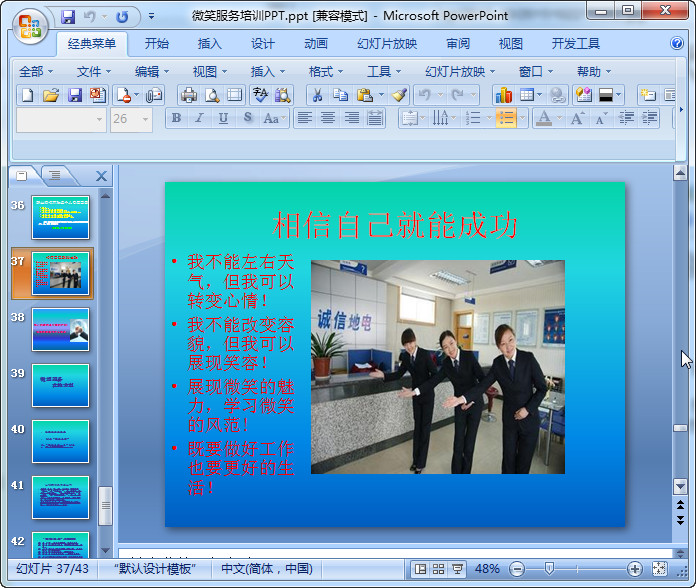Center the text
Screen dimensions: 696x588
tap(328, 118)
